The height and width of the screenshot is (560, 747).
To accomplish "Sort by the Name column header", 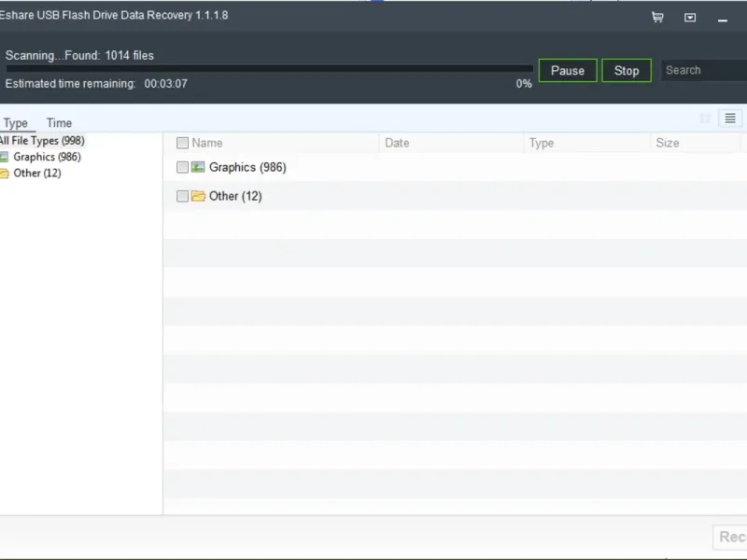I will [207, 143].
